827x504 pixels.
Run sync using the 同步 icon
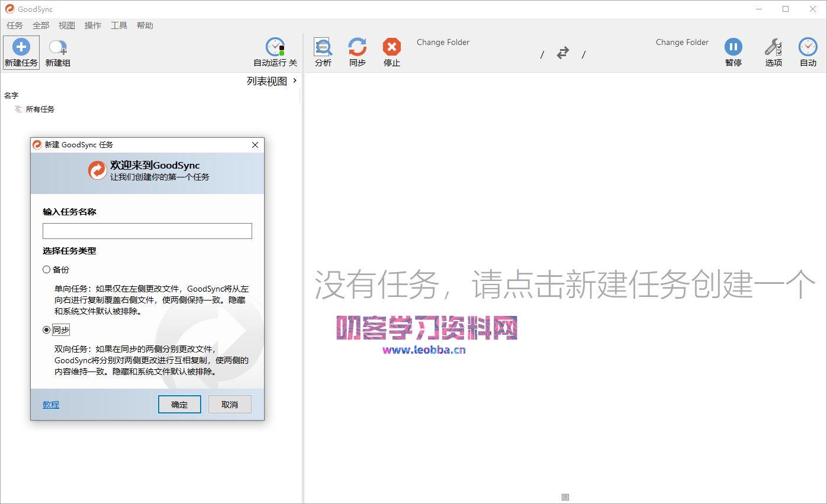[357, 51]
